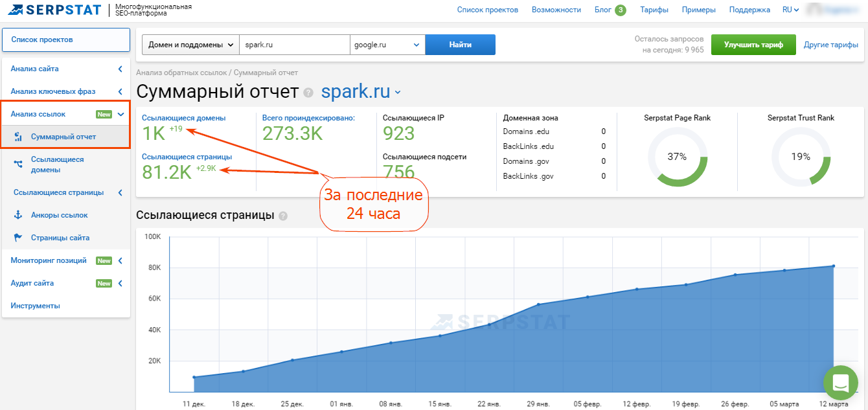
Task: Open Примеры in top navigation
Action: (699, 10)
